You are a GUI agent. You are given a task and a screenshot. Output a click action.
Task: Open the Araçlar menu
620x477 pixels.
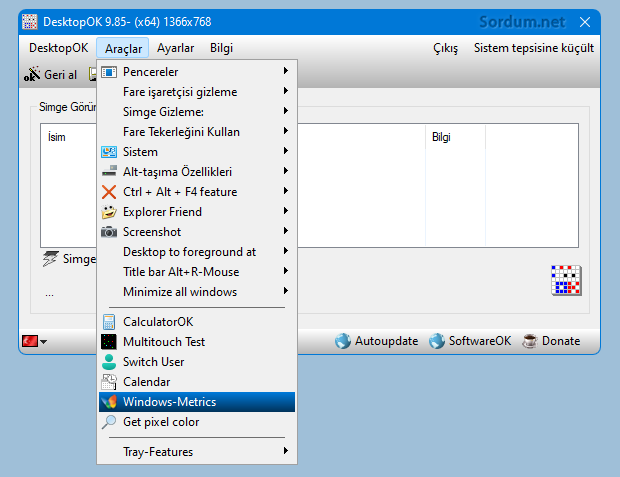point(123,48)
